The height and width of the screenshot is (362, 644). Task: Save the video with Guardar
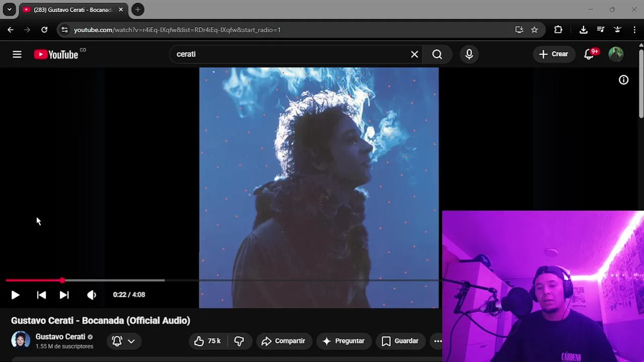400,341
